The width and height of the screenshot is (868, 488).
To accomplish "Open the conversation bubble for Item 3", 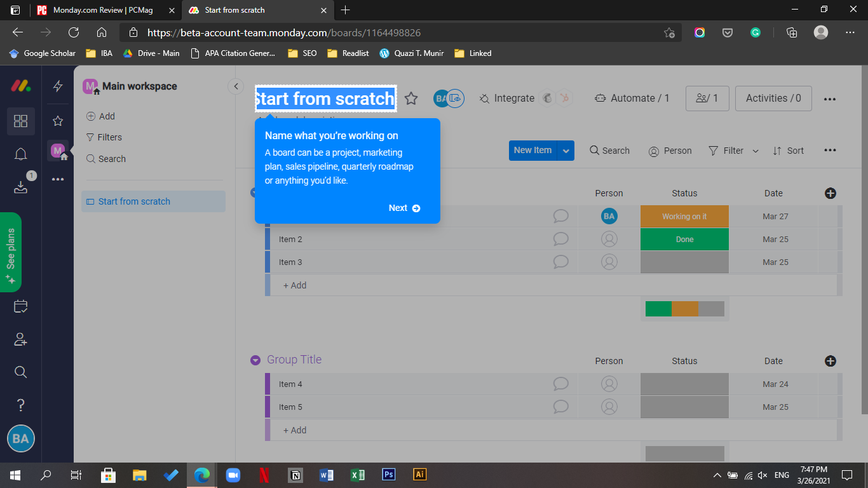I will coord(560,262).
